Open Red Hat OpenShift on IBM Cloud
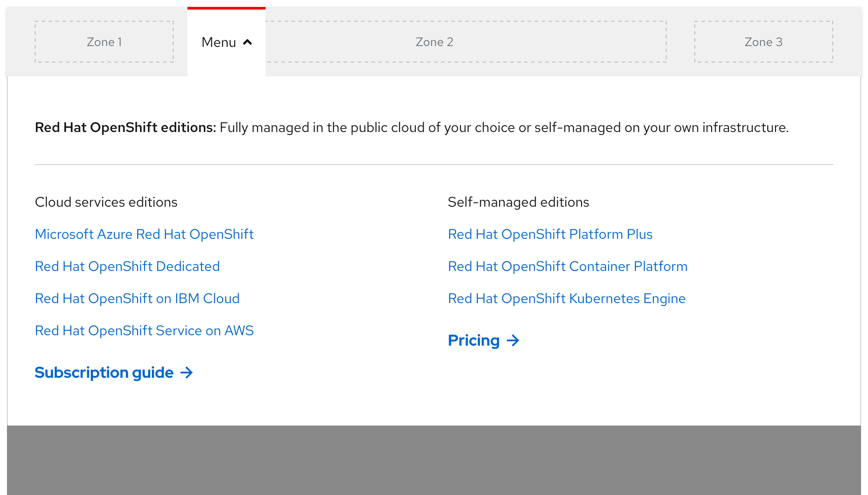This screenshot has width=868, height=495. (x=137, y=298)
